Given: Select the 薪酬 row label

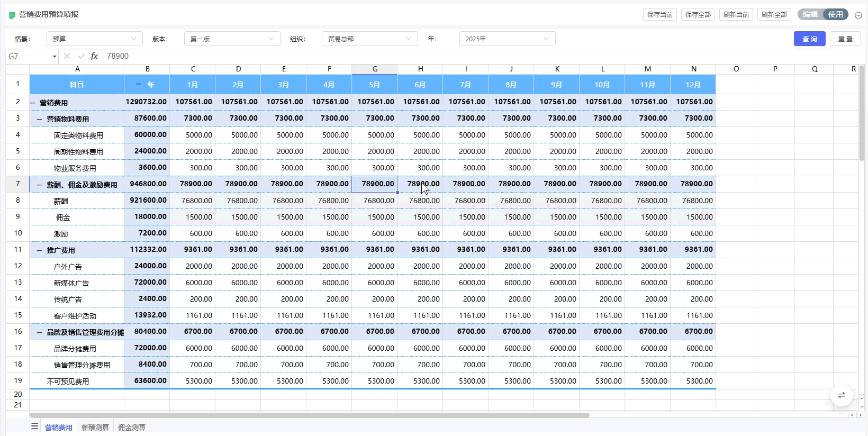Looking at the screenshot, I should (61, 201).
